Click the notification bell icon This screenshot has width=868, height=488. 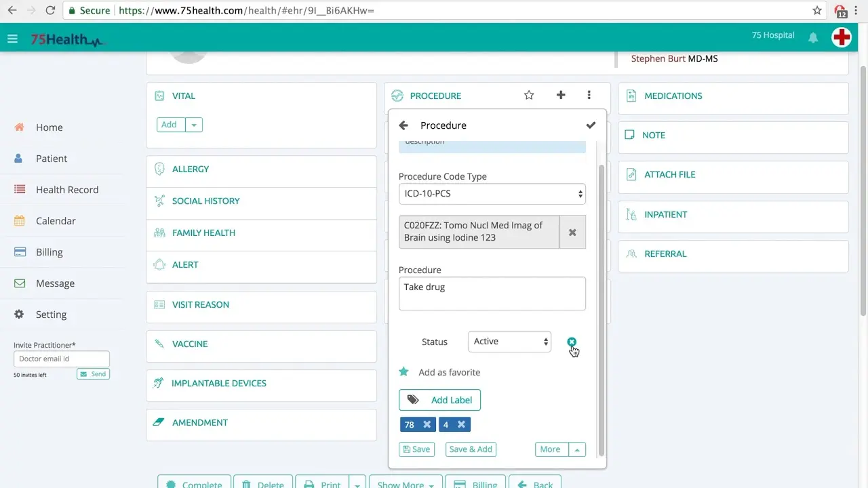(x=812, y=37)
